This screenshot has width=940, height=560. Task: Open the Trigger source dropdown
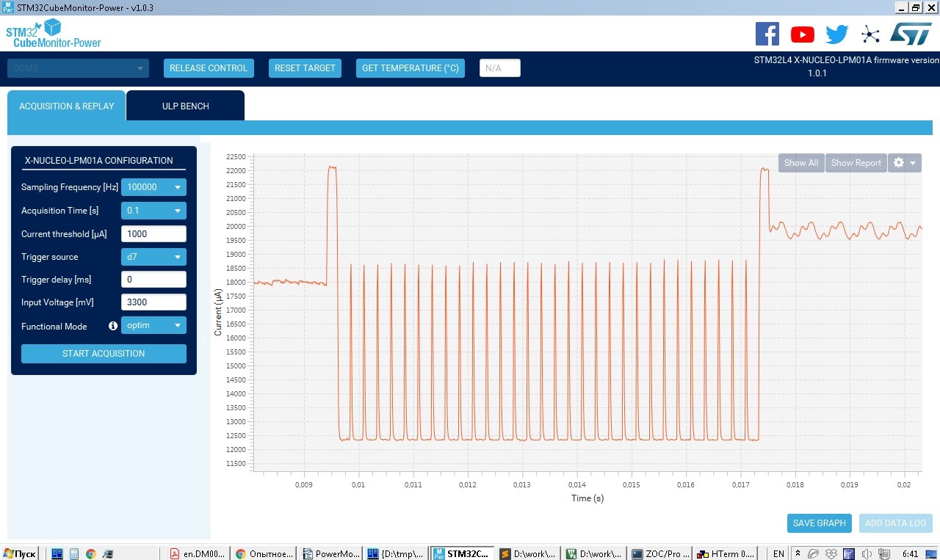153,257
